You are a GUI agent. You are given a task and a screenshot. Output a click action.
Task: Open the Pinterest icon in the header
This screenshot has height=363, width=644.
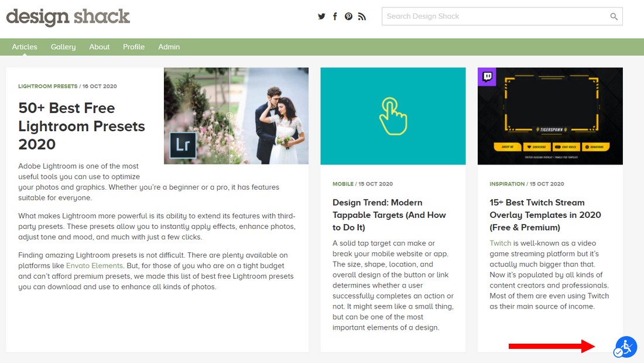coord(348,16)
